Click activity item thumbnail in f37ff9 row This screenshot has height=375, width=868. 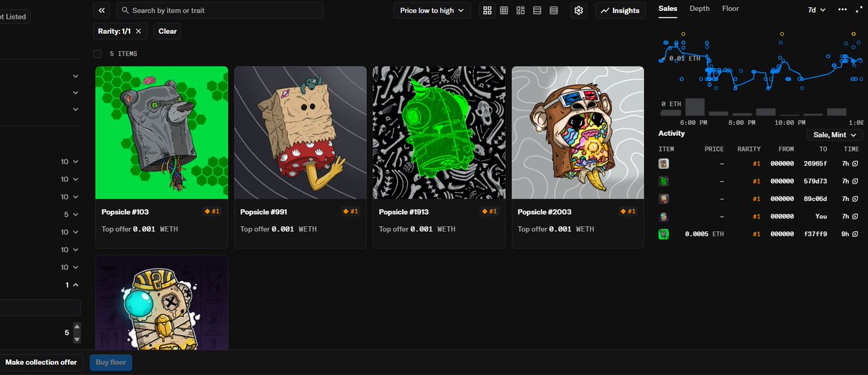[x=663, y=234]
